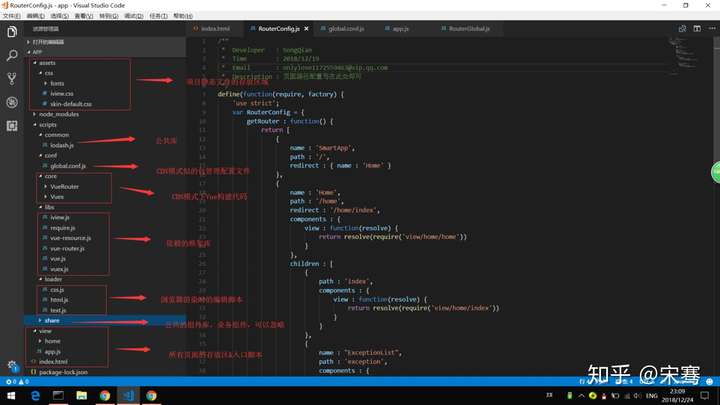This screenshot has width=720, height=405.
Task: Open the editor more actions ellipsis
Action: click(712, 28)
